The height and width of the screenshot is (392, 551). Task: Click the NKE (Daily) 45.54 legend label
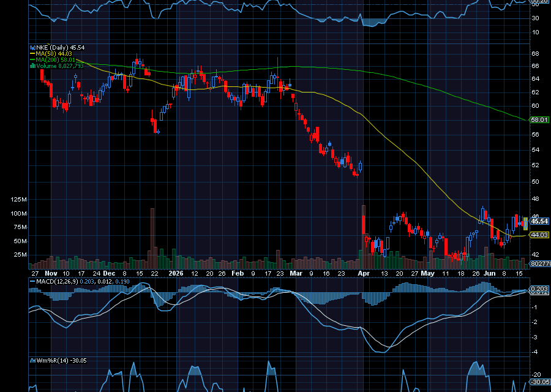tap(61, 47)
